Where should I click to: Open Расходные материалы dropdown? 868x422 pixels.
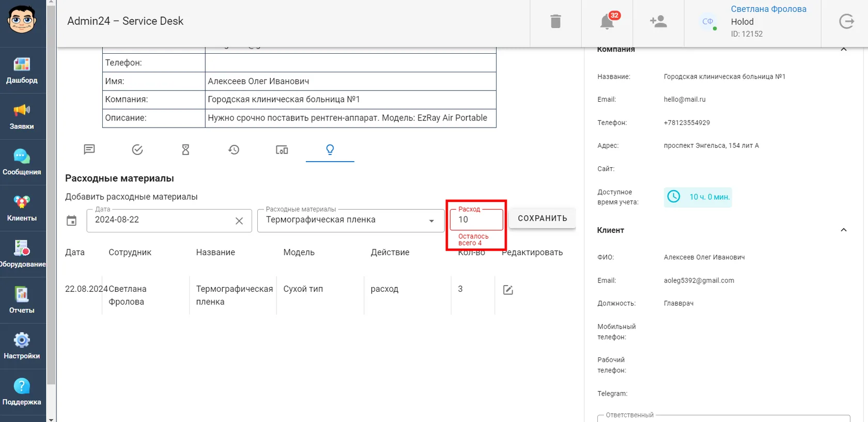pyautogui.click(x=351, y=221)
